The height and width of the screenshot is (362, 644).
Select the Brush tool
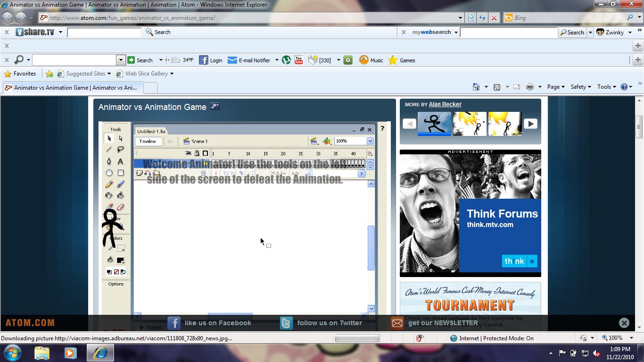(x=121, y=184)
